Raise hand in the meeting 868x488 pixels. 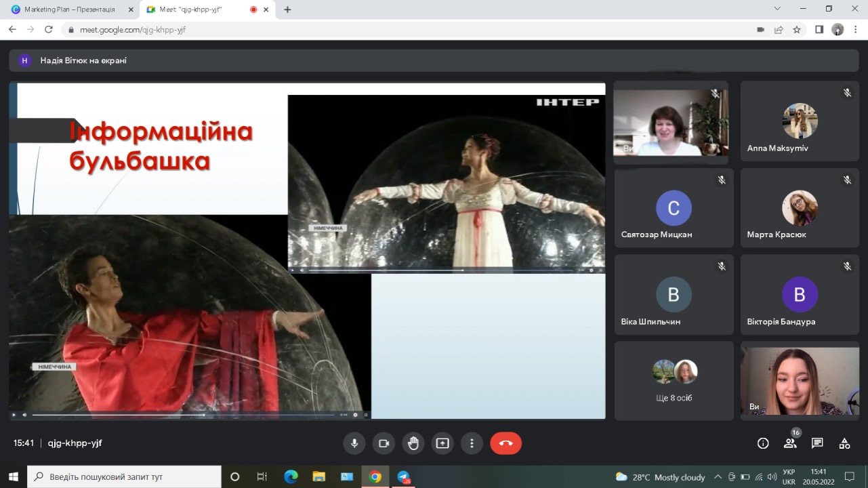pyautogui.click(x=413, y=443)
